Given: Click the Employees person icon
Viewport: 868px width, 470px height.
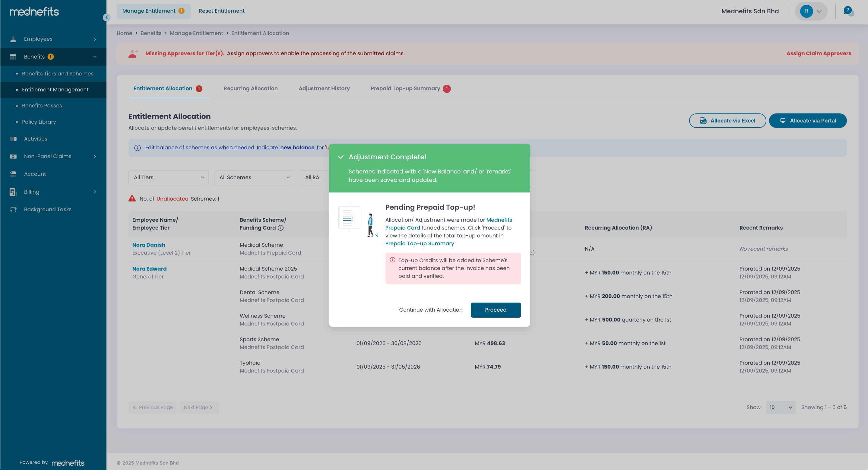Looking at the screenshot, I should point(13,39).
